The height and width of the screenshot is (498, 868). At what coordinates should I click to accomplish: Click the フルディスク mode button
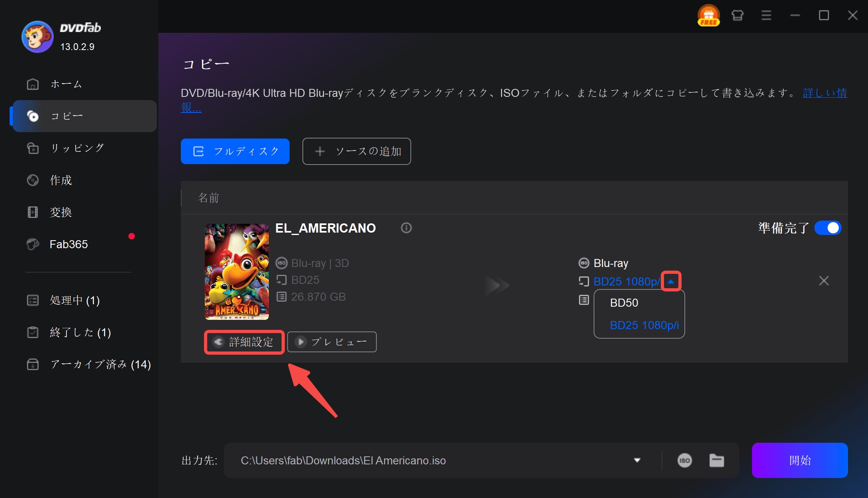[x=235, y=151]
